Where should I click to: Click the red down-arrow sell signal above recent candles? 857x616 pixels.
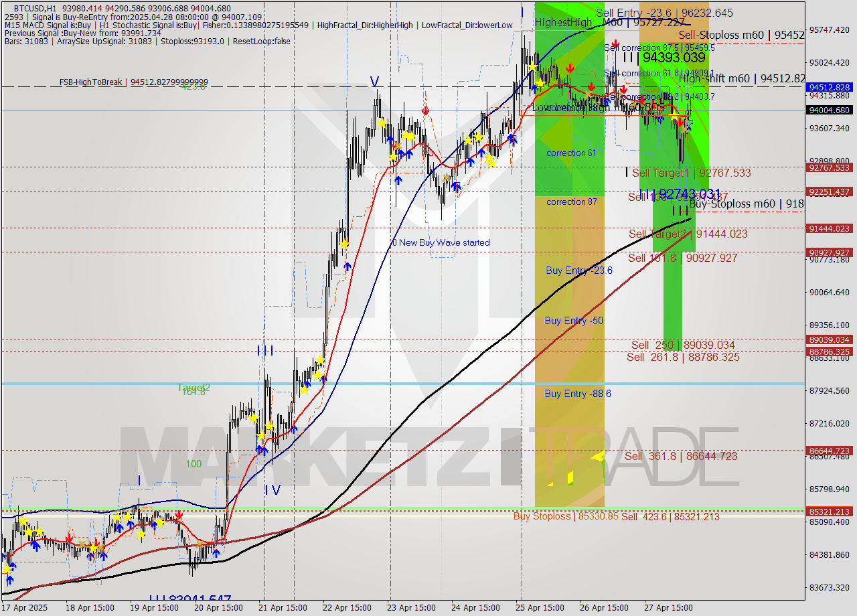click(x=680, y=122)
